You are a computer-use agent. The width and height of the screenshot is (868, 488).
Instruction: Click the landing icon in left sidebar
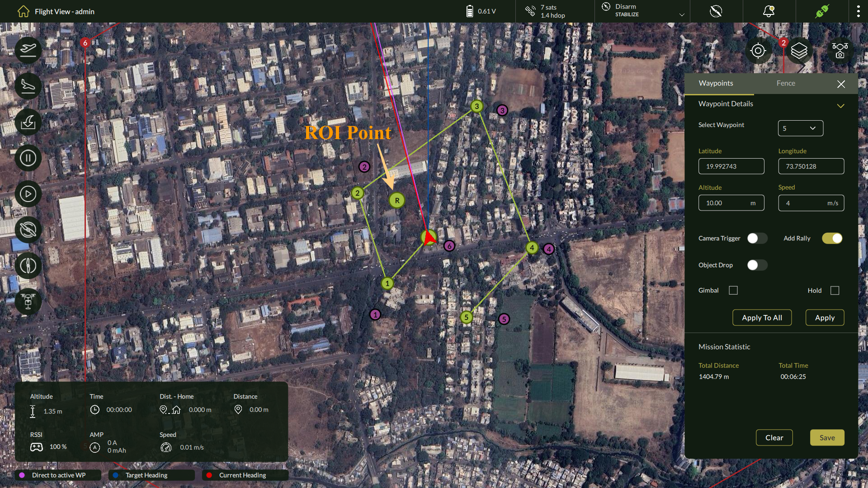click(x=28, y=86)
